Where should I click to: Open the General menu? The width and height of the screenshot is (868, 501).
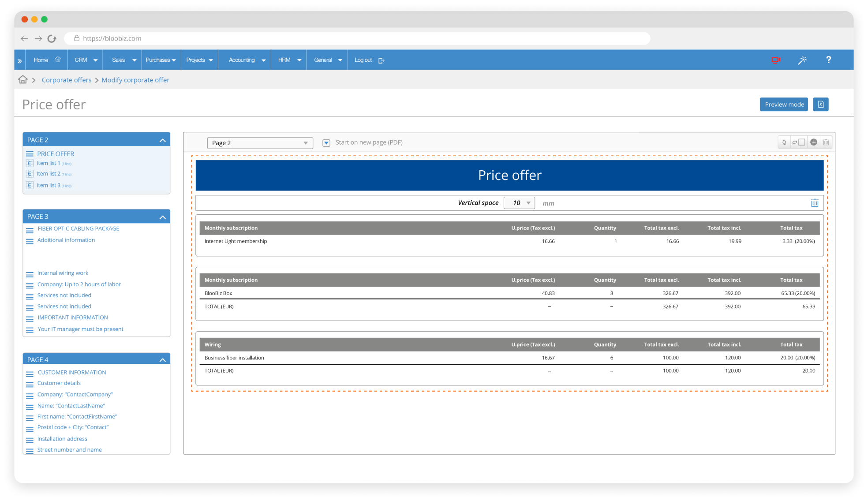328,60
